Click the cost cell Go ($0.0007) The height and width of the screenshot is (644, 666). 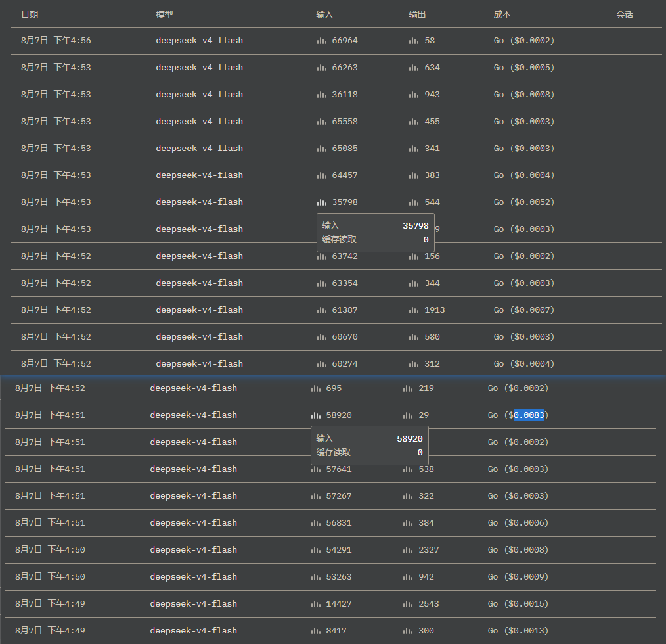(x=524, y=310)
